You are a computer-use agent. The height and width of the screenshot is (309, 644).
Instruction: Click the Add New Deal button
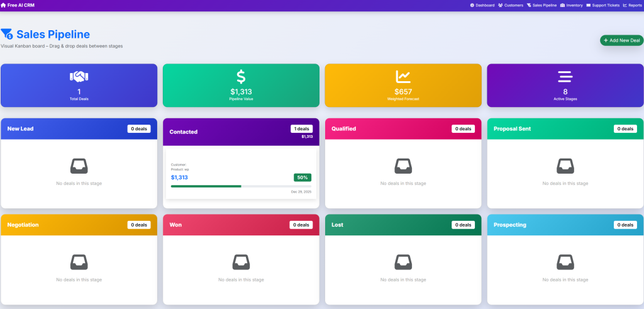(621, 40)
